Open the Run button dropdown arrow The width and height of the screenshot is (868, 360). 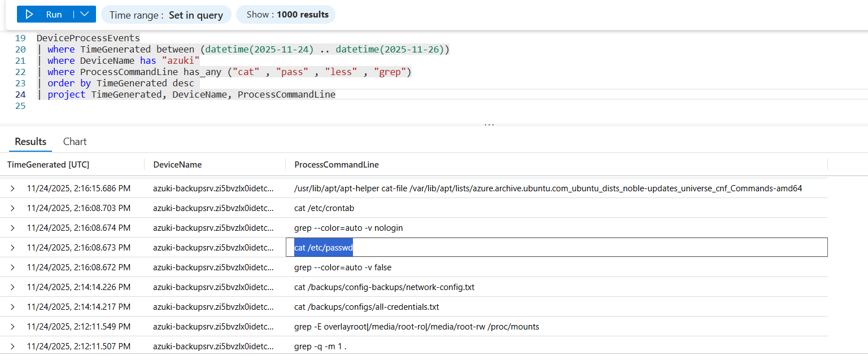(x=85, y=14)
